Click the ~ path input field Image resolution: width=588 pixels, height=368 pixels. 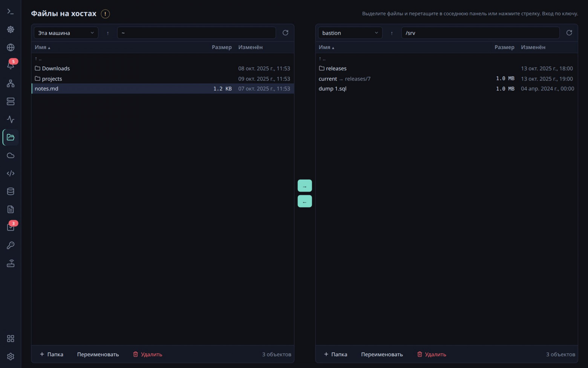196,33
